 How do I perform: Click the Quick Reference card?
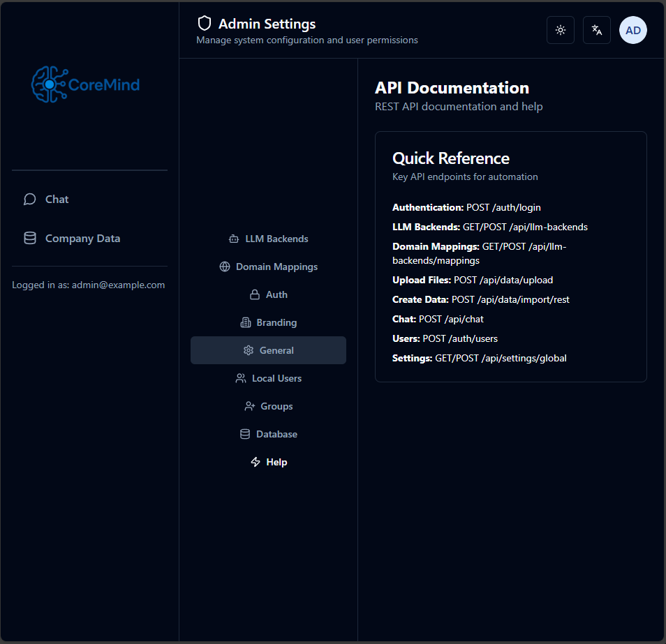510,256
